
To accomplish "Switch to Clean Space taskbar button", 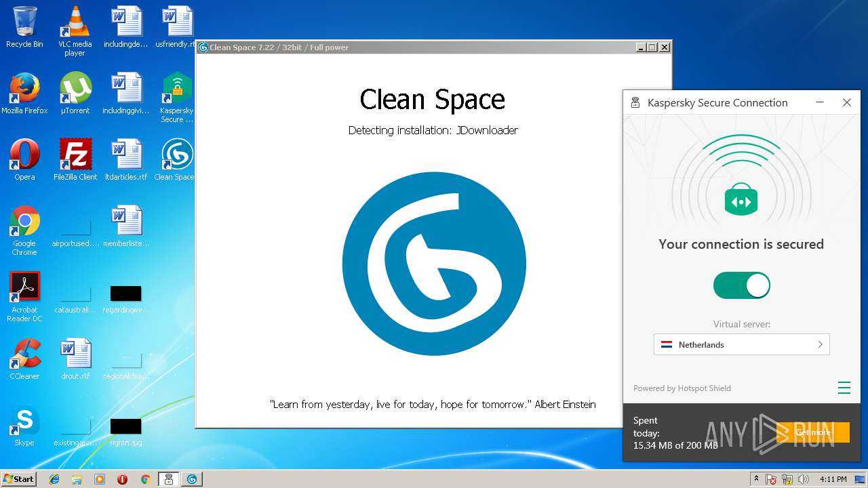I will tap(192, 479).
